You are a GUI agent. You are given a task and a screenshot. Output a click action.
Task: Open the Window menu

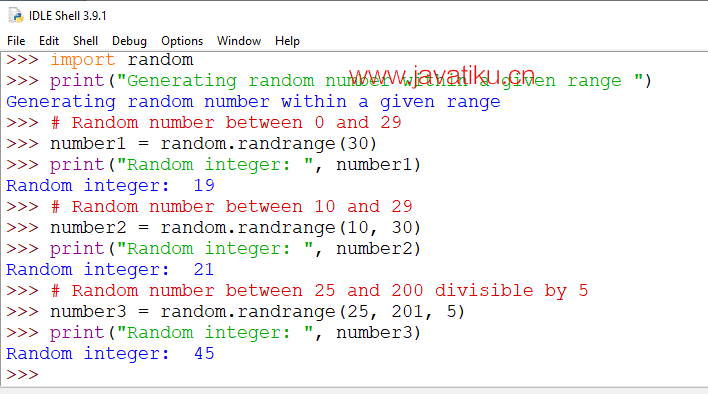(x=239, y=41)
